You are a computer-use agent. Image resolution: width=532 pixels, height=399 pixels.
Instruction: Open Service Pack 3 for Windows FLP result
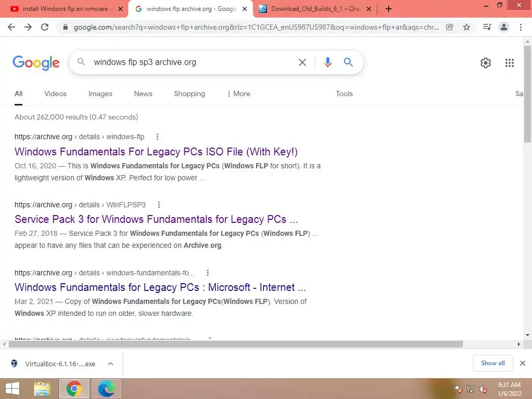pyautogui.click(x=156, y=219)
